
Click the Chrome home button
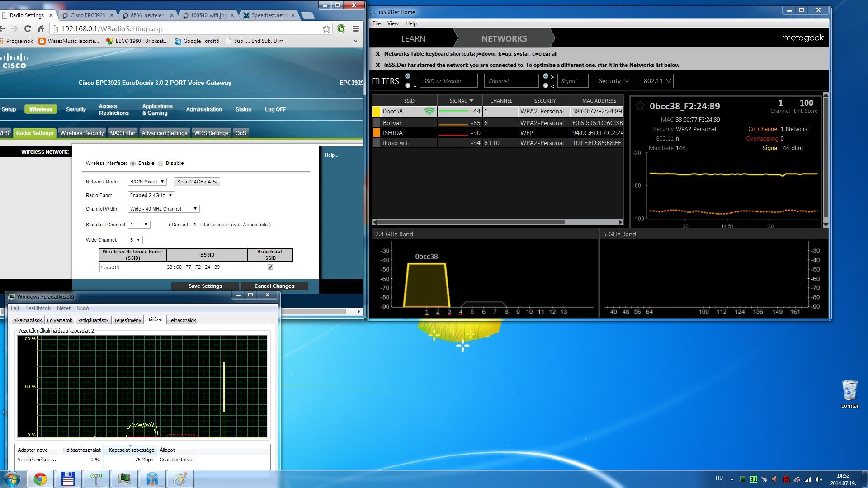coord(41,29)
